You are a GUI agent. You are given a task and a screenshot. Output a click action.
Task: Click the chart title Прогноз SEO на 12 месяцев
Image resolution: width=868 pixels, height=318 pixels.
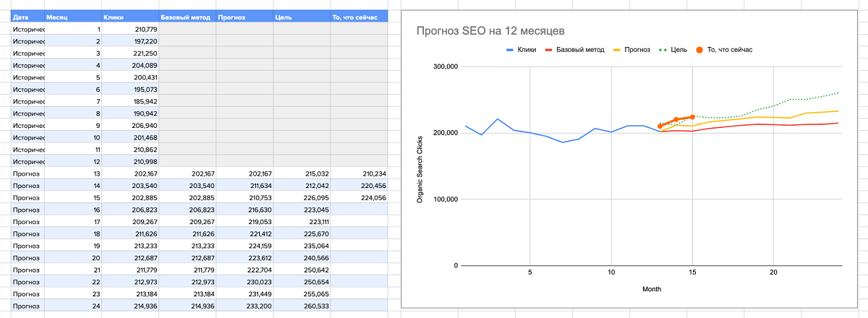pos(490,31)
